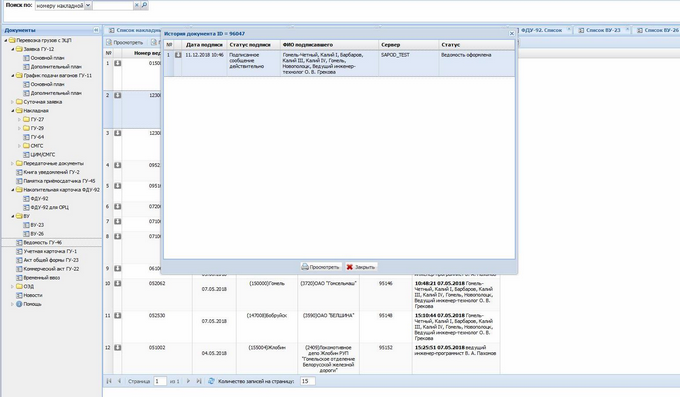Click download icon in list row 2
Viewport: 680px width, 397px height.
(118, 95)
